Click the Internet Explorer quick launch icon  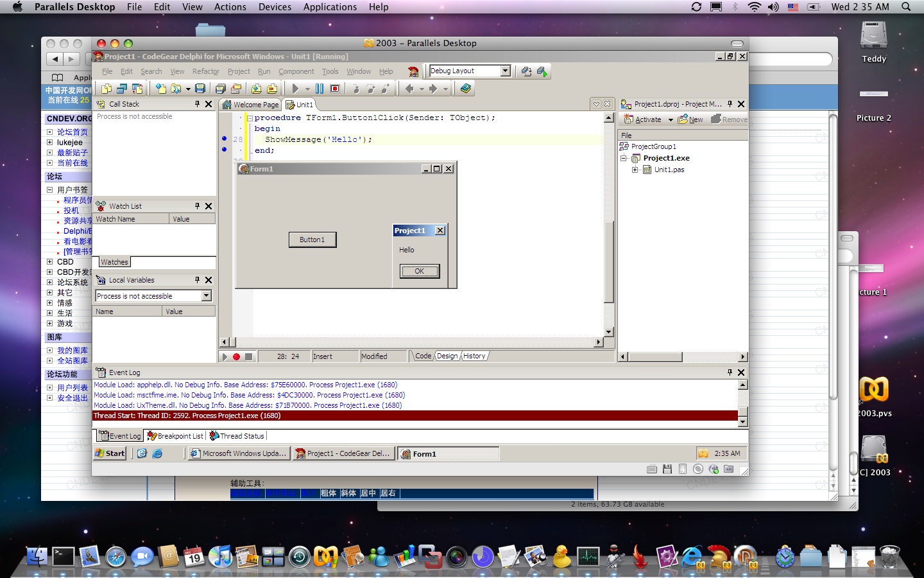coord(157,453)
